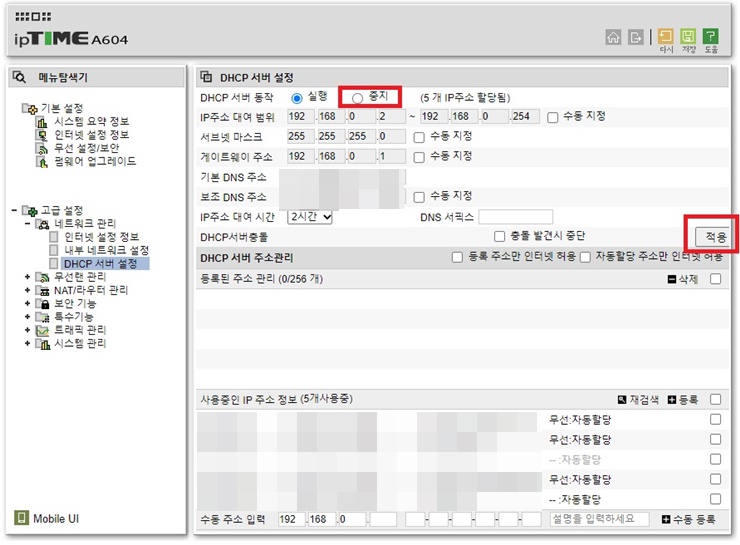
Task: Open 인터넷 설정 정보 under 네트워크 관리
Action: [x=101, y=237]
